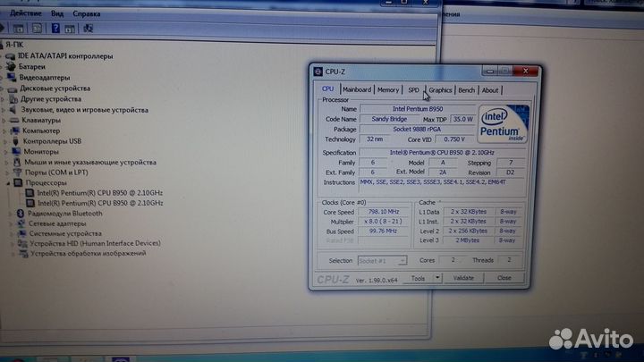Click the Клавиатуры keyboard icon
This screenshot has height=362, width=644.
(x=15, y=121)
